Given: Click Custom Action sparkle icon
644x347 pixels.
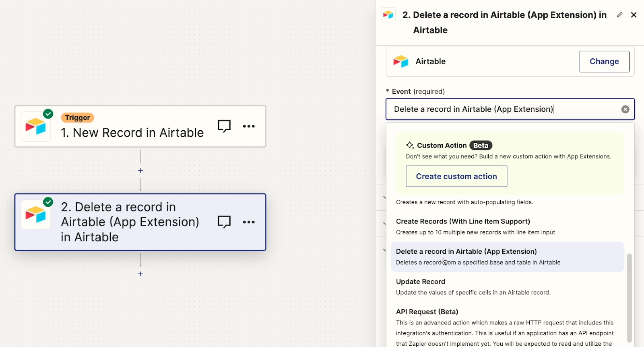Looking at the screenshot, I should tap(410, 146).
